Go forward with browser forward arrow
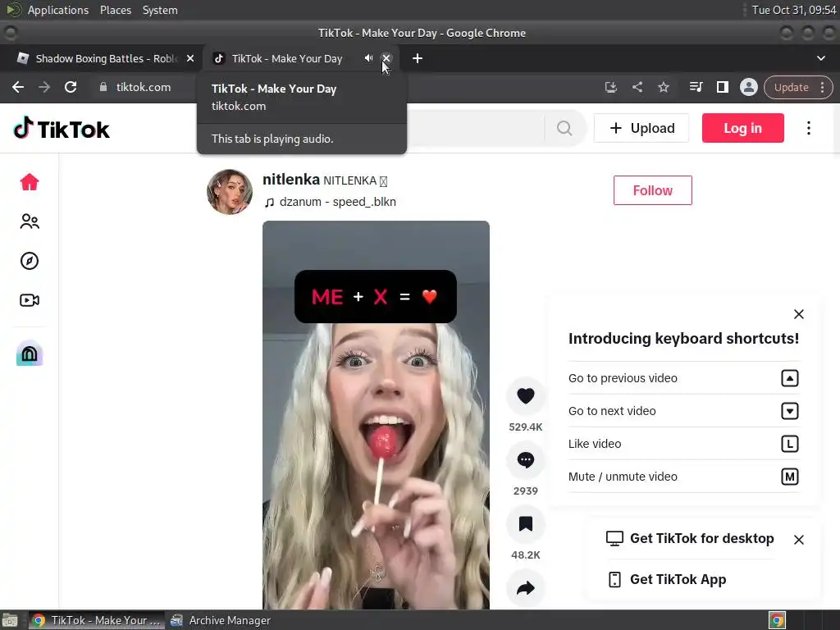 pos(44,87)
